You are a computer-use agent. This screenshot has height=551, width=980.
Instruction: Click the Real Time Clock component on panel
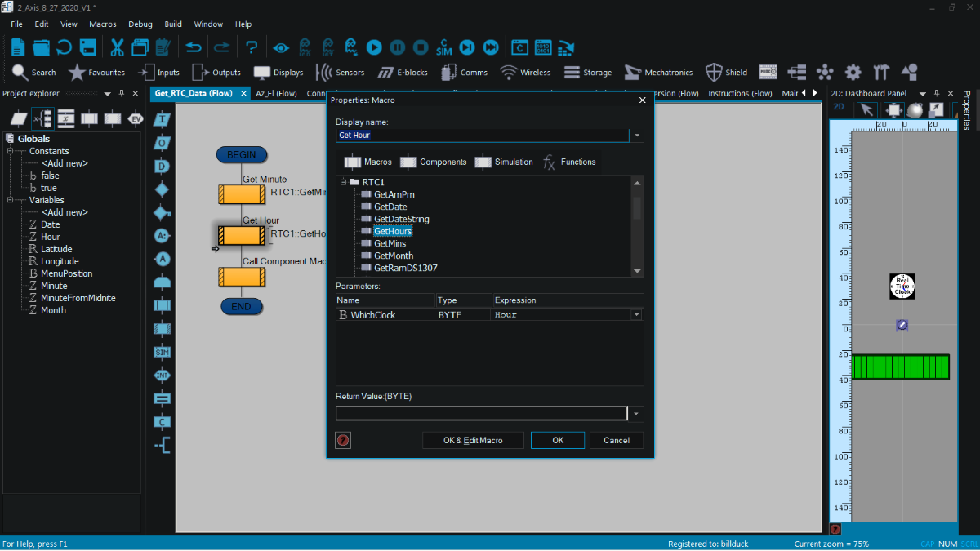coord(902,287)
